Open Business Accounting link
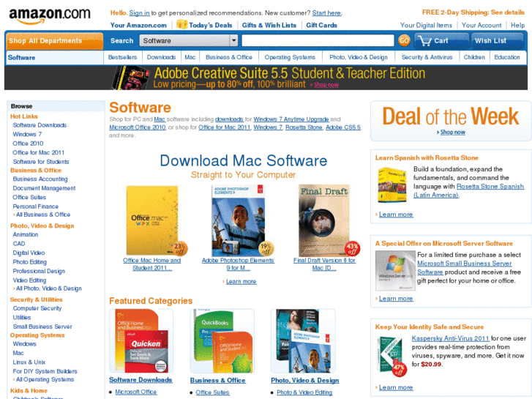 40,179
